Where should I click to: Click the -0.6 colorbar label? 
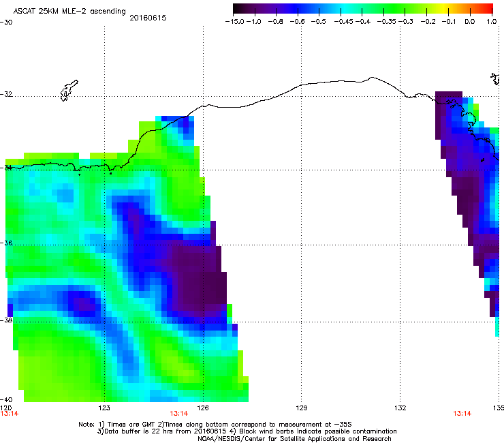click(x=297, y=22)
